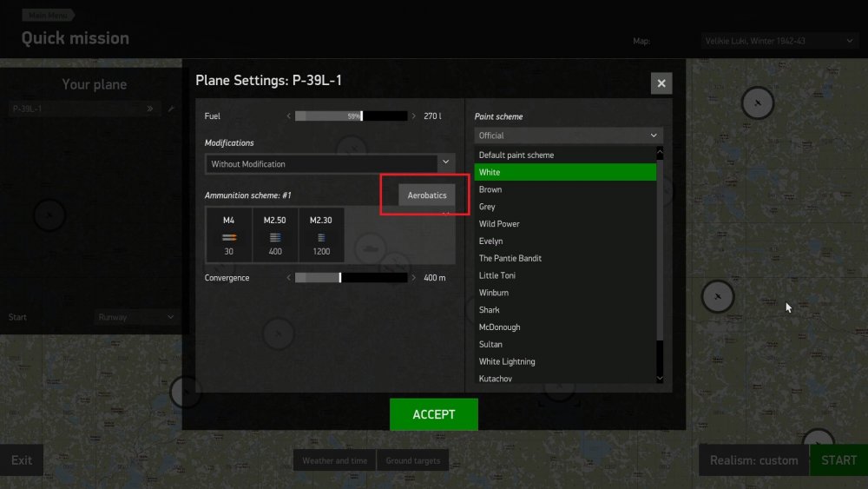Click the Fuel level slider bar

pos(351,116)
